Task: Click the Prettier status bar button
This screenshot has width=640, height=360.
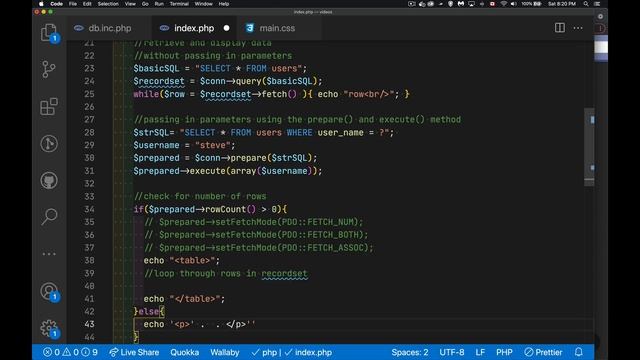Action: pyautogui.click(x=543, y=352)
